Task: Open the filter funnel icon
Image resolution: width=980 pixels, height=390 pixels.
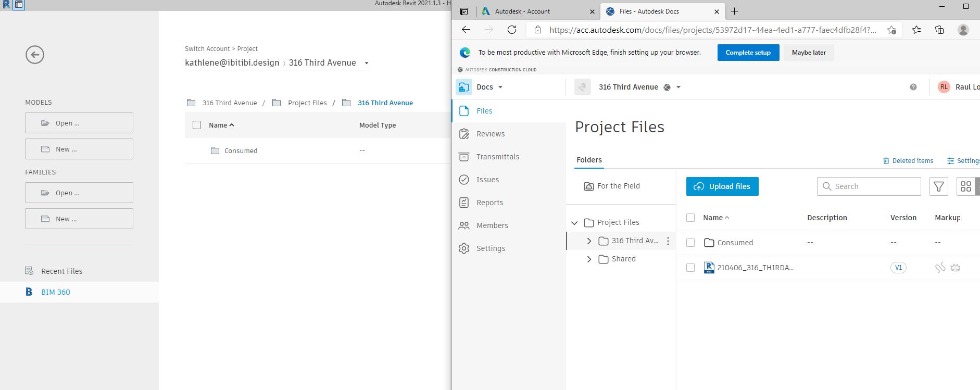Action: click(939, 186)
